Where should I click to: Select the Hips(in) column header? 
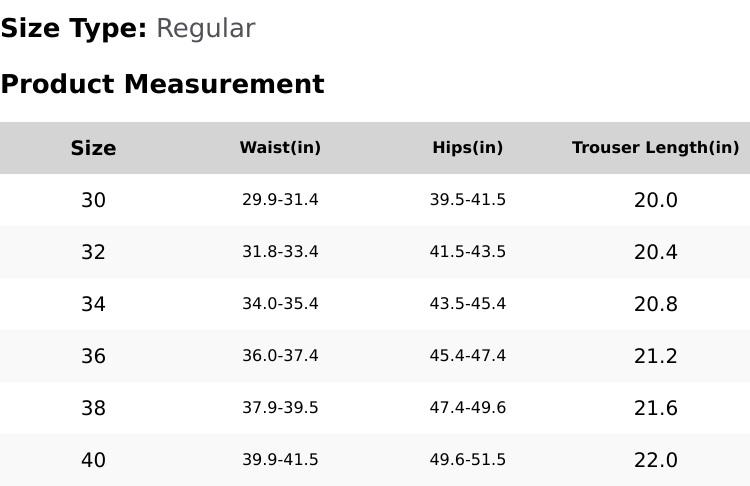(468, 148)
